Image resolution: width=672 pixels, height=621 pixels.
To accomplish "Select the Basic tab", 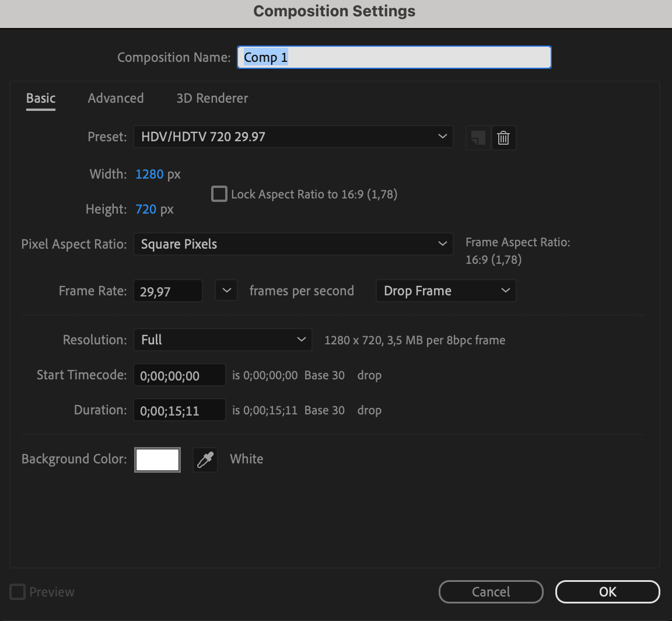I will [41, 98].
